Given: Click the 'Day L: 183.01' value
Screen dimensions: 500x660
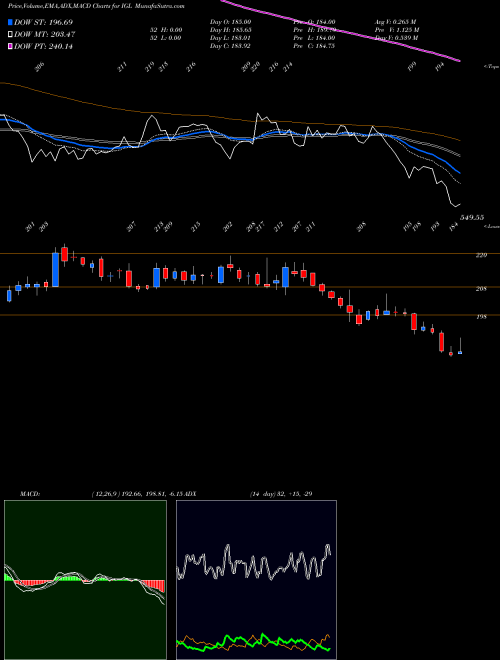Looking at the screenshot, I should 230,38.
